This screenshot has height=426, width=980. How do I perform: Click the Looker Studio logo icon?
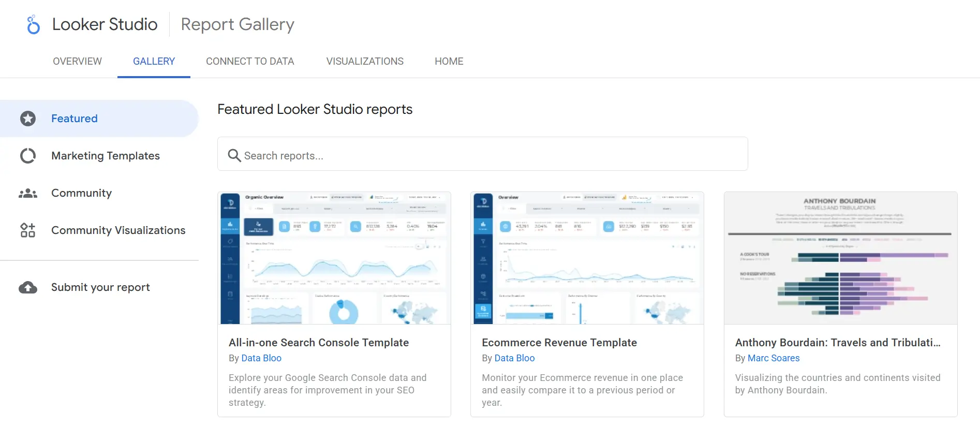(33, 24)
